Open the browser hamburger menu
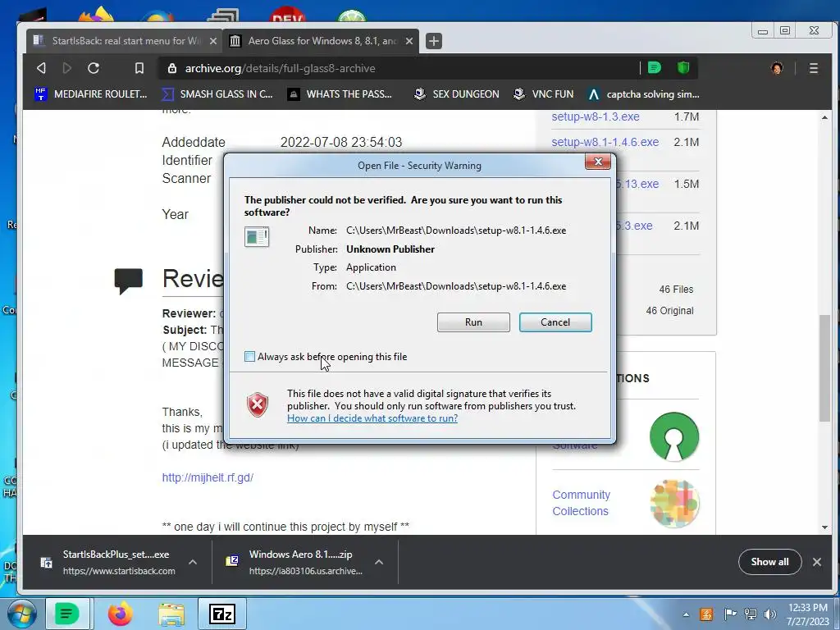 pos(813,68)
